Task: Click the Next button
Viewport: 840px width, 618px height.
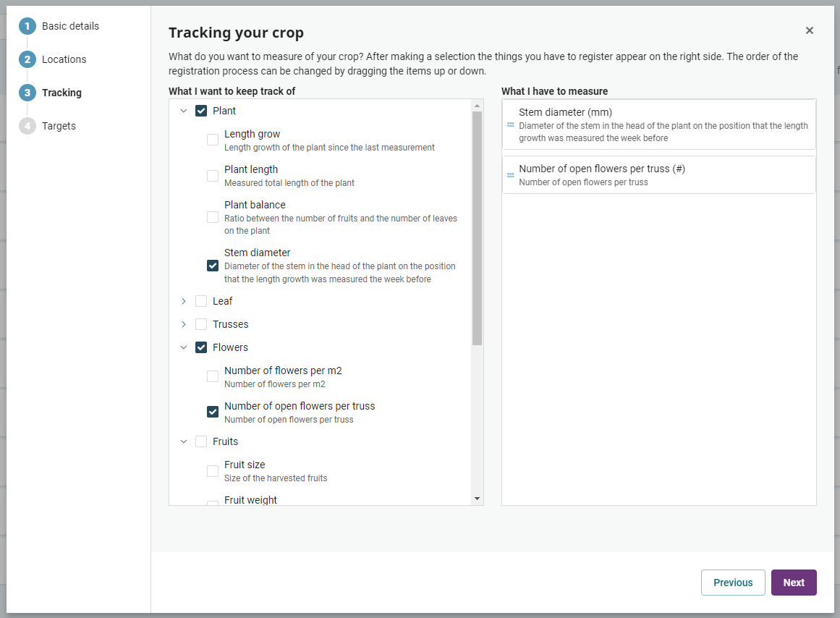Action: [794, 583]
